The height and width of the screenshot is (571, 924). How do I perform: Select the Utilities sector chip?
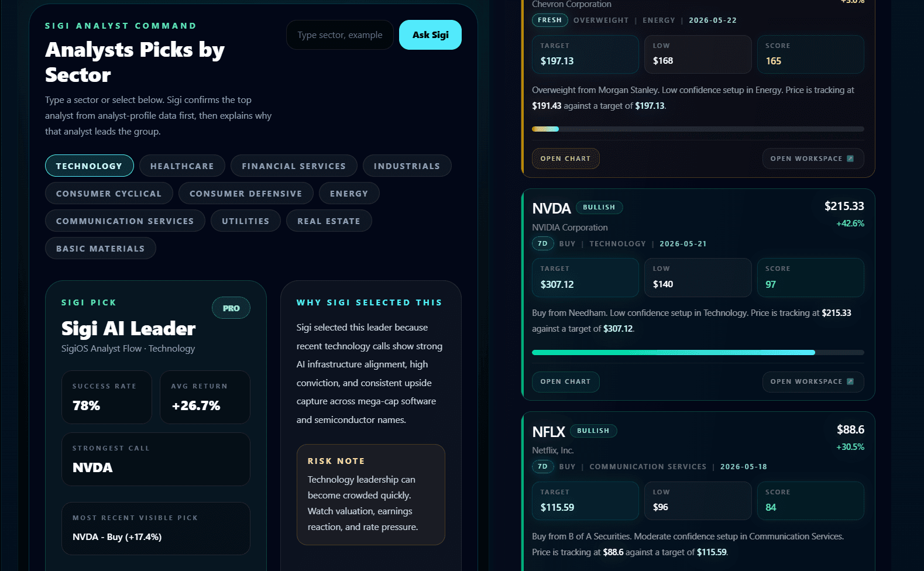[x=246, y=221]
